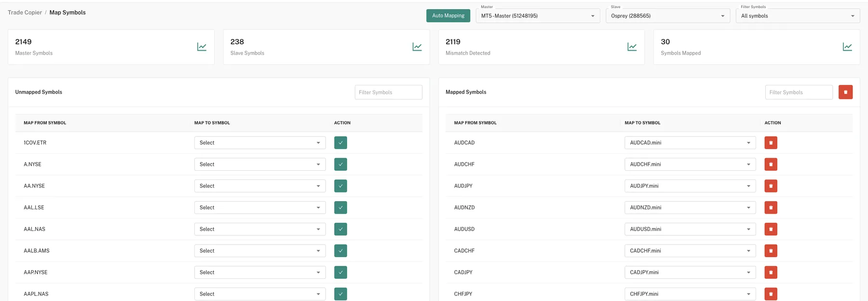Delete all mapped symbols with red trash button
This screenshot has width=868, height=301.
[845, 92]
